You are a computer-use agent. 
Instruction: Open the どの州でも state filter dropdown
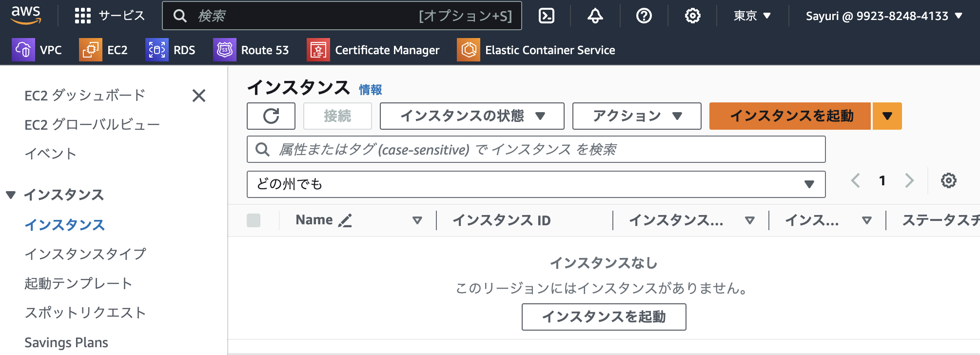click(x=536, y=184)
